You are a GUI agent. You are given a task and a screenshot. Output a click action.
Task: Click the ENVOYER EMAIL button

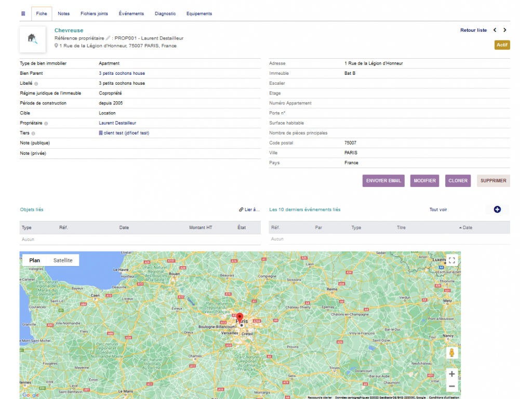[383, 181]
